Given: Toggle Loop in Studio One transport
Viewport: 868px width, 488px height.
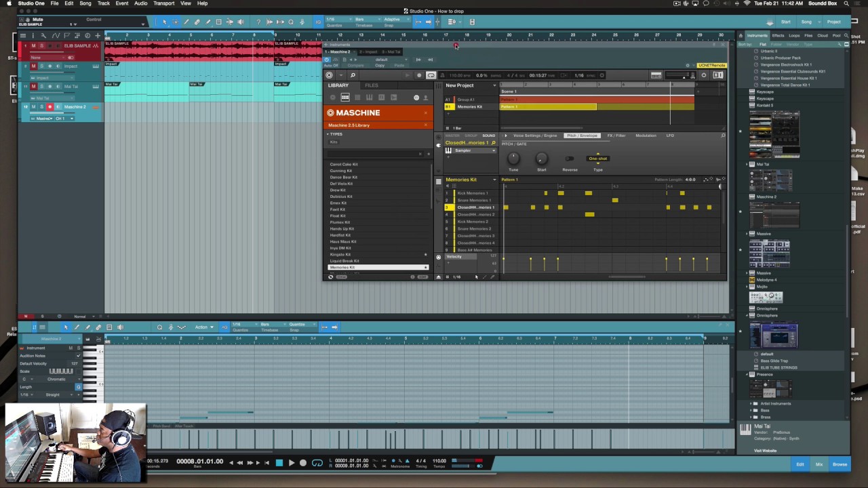Looking at the screenshot, I should pyautogui.click(x=317, y=463).
